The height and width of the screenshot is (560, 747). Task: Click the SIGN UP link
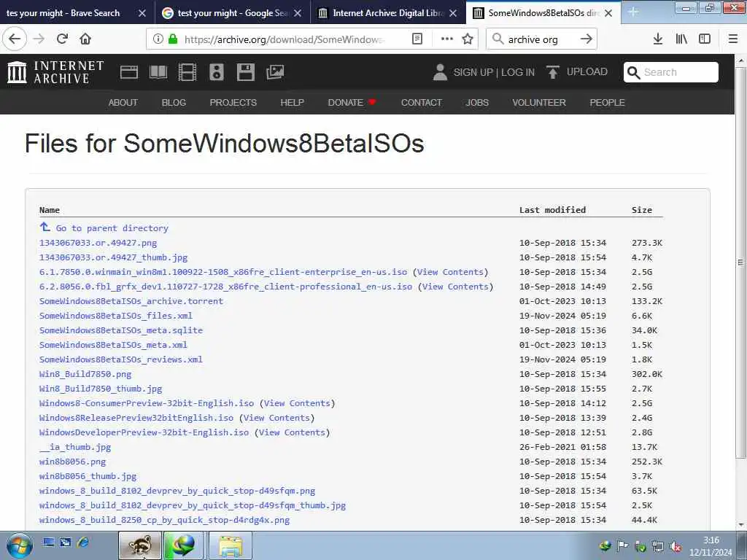(x=473, y=72)
